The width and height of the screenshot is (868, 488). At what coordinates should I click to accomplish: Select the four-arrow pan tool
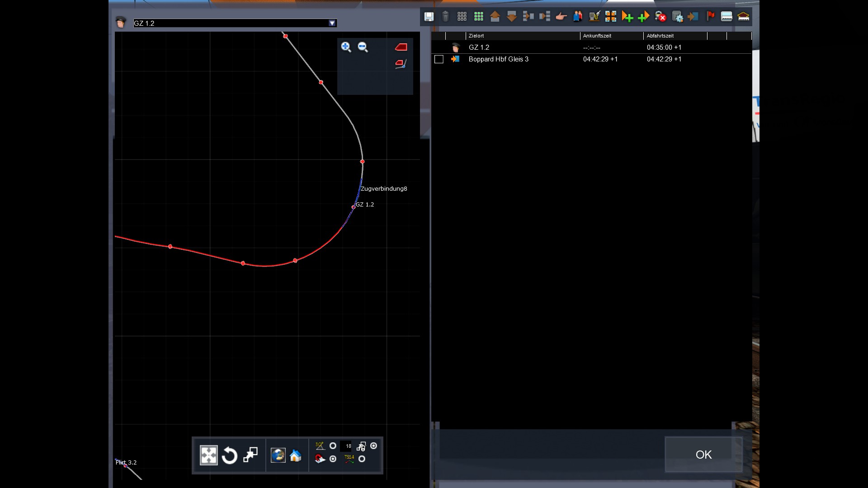pyautogui.click(x=209, y=455)
